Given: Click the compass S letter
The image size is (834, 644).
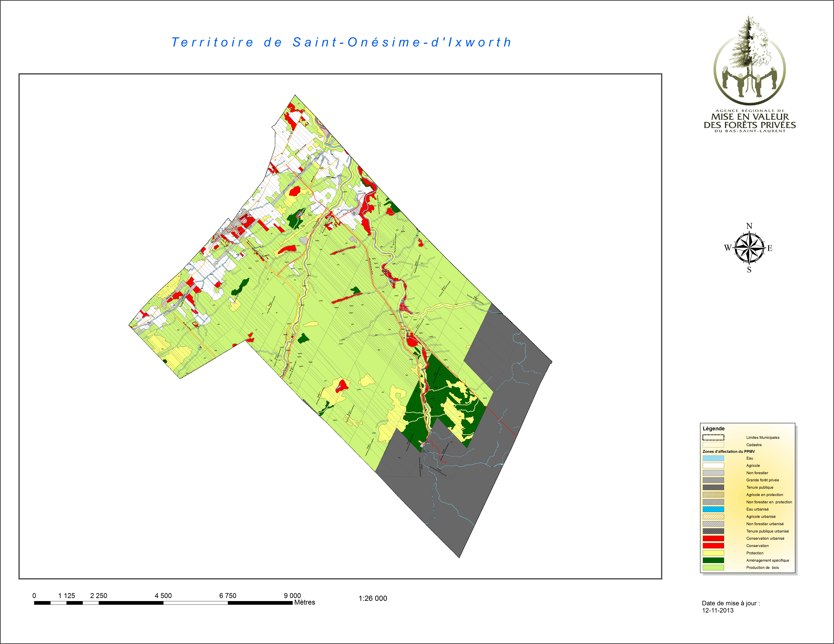Looking at the screenshot, I should [x=749, y=270].
